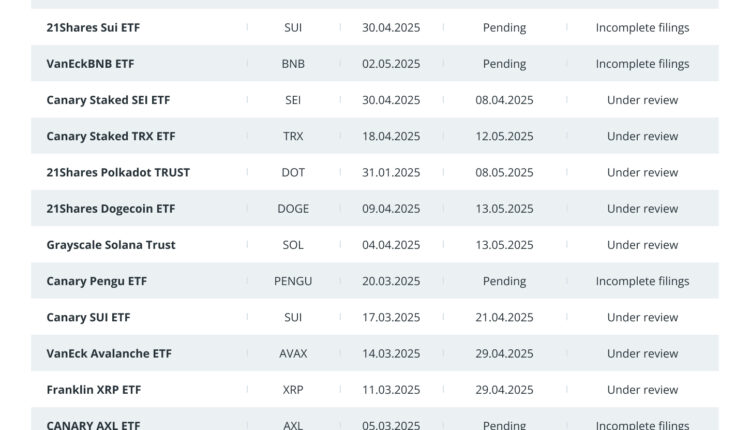Click the Canary SUI ETF name
The height and width of the screenshot is (430, 750).
88,317
